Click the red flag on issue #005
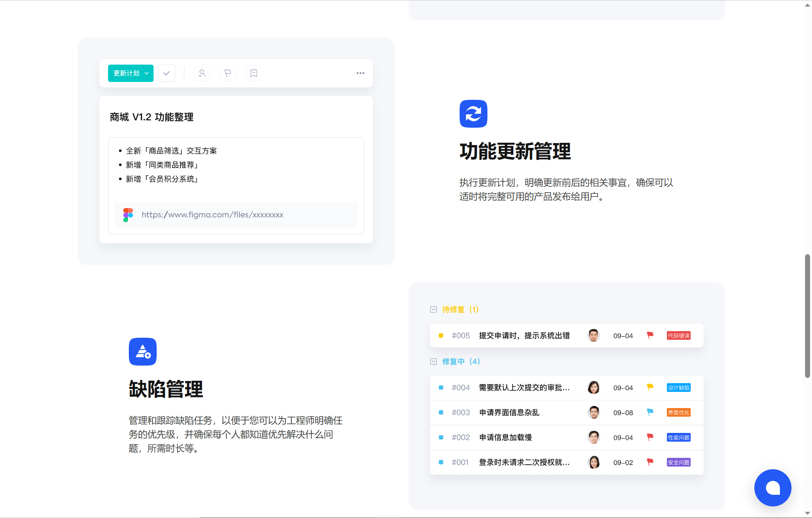The image size is (812, 518). 650,335
